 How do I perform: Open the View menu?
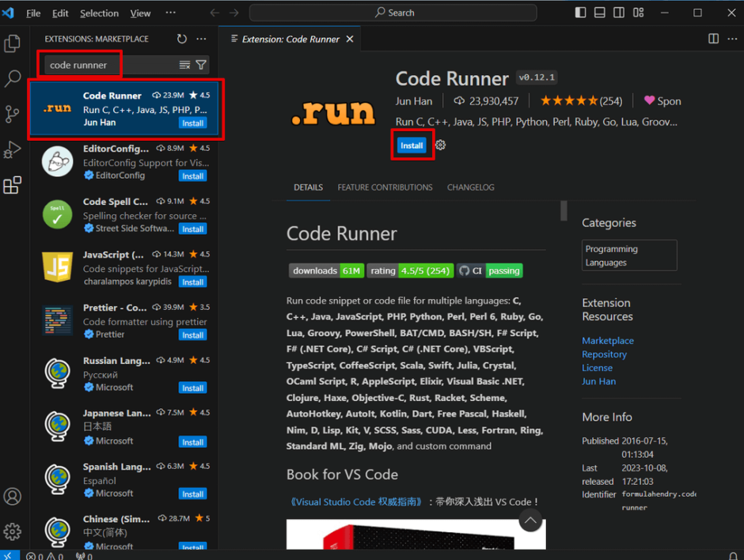coord(140,13)
